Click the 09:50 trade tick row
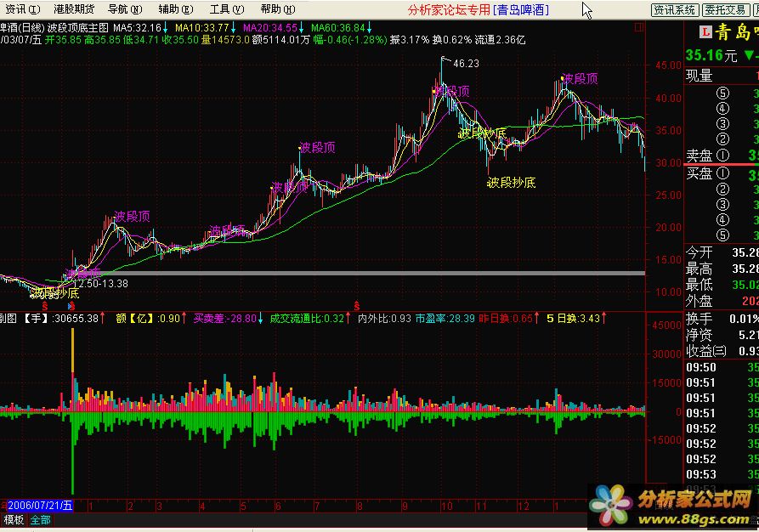This screenshot has height=532, width=759. [722, 367]
